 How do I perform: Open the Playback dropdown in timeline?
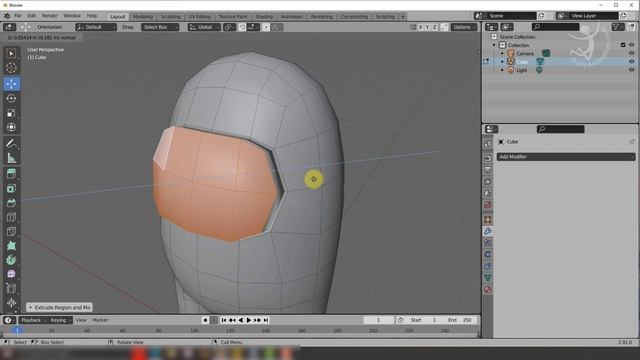tap(33, 320)
